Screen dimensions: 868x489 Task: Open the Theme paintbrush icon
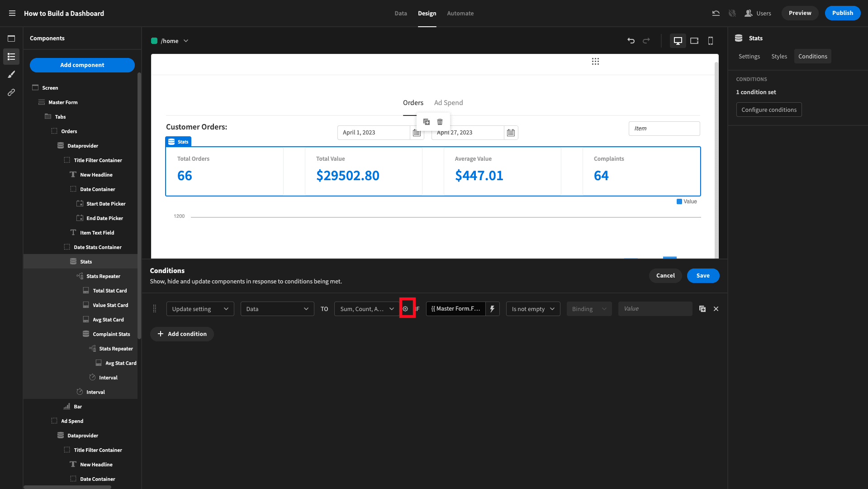[x=11, y=74]
